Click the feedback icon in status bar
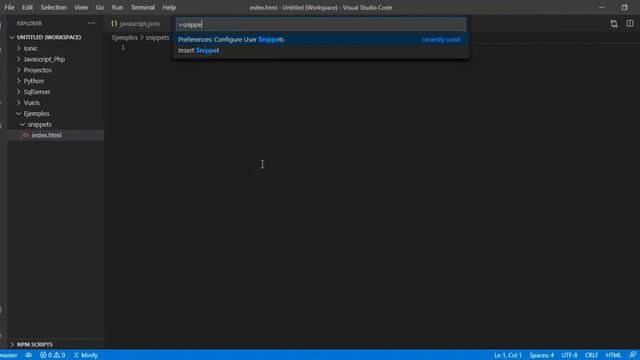The image size is (640, 360). click(632, 355)
